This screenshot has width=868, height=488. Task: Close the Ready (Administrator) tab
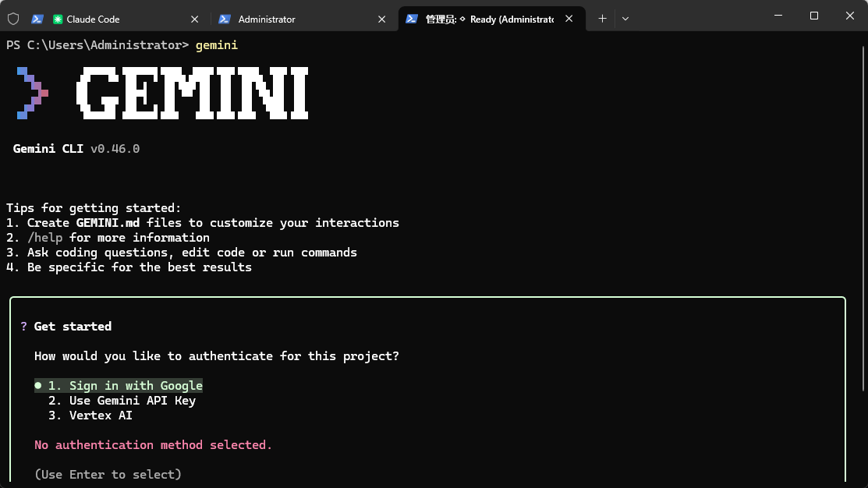pyautogui.click(x=569, y=19)
